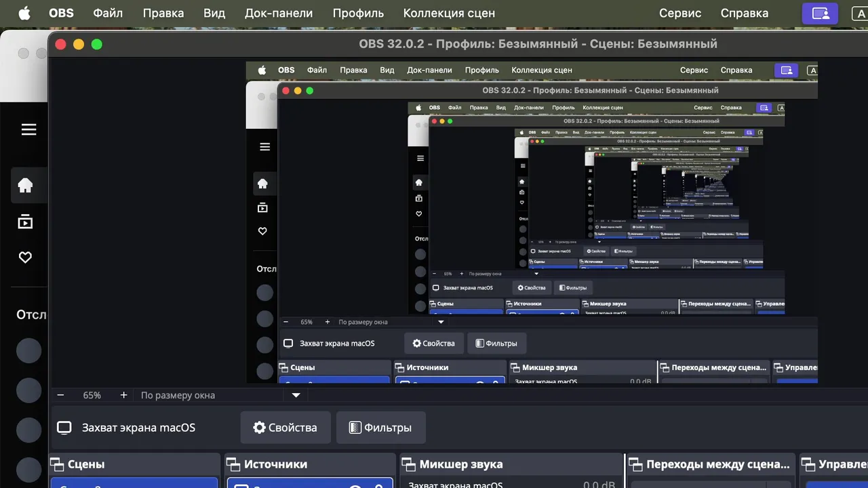The width and height of the screenshot is (868, 488).
Task: Click the Захват экрана macOS source label
Action: (138, 428)
